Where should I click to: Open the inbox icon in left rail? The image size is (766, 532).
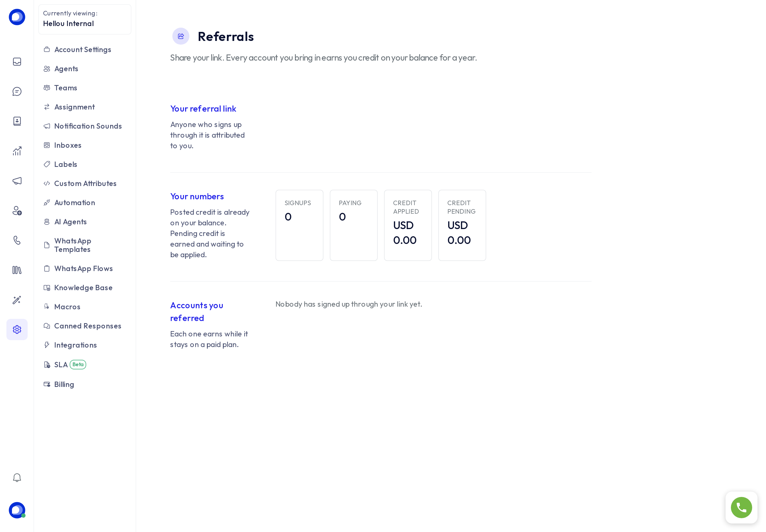tap(17, 62)
